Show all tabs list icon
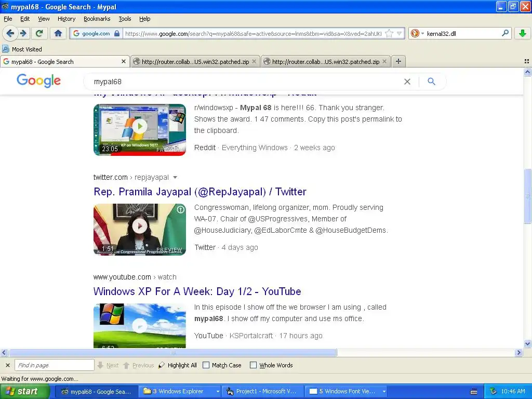Viewport: 532px width, 399px height. click(x=527, y=61)
